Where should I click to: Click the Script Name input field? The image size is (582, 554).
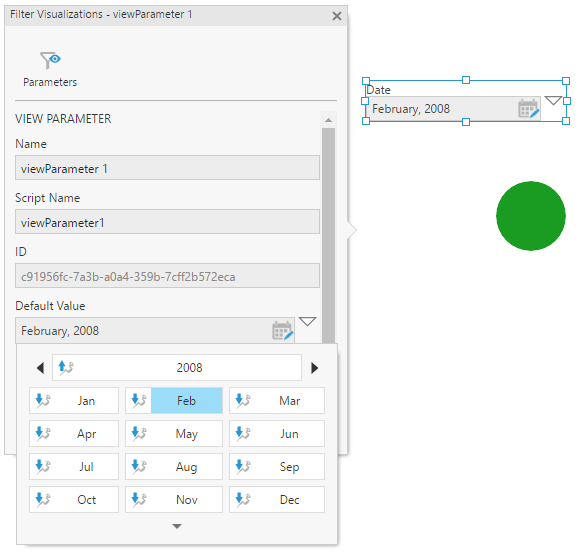click(x=167, y=222)
